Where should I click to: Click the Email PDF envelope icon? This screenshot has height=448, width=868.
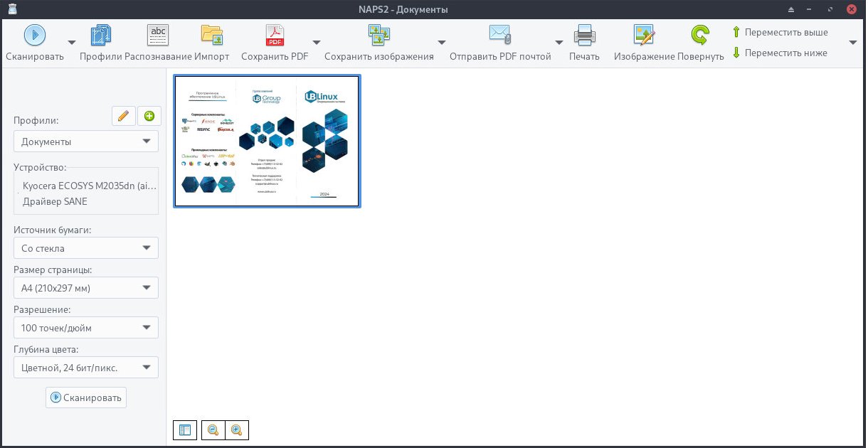coord(500,35)
